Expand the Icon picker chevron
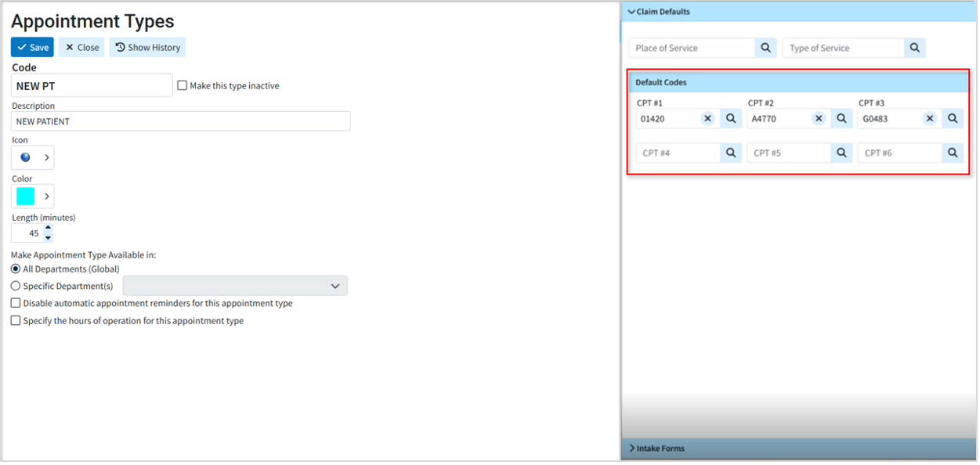Screen dimensions: 980x465 [x=47, y=157]
